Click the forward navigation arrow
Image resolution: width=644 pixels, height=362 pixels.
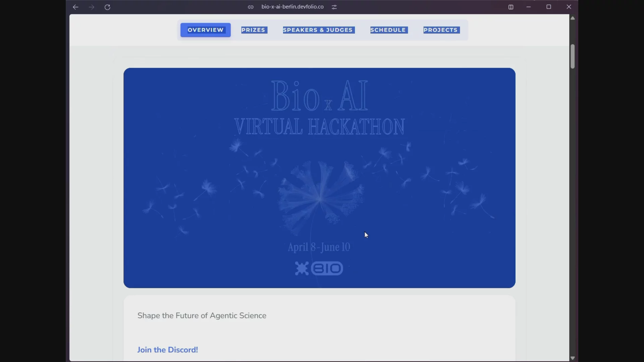coord(92,7)
